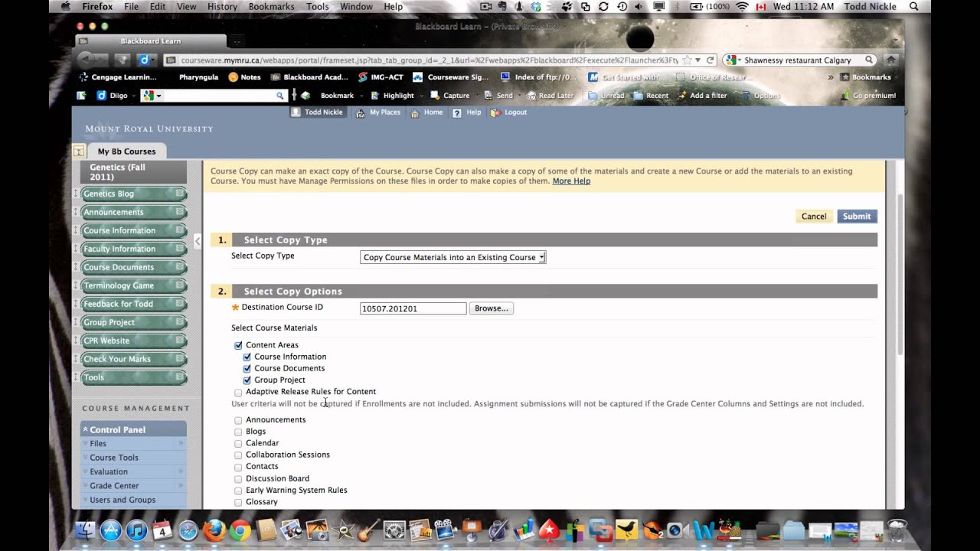Click the Wi-Fi icon in the menu bar
Image resolution: width=980 pixels, height=551 pixels.
pos(742,6)
